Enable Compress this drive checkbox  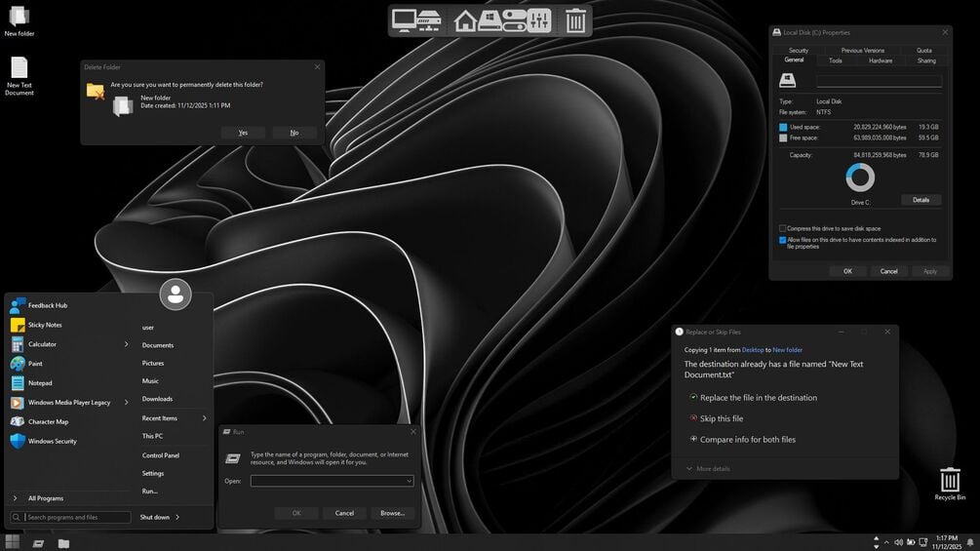click(x=782, y=228)
